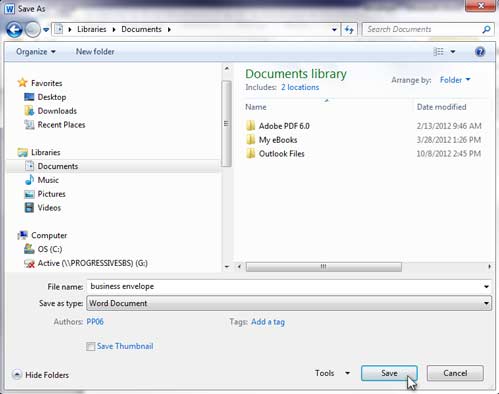Click the Word icon in title bar
This screenshot has width=499, height=394.
tap(10, 9)
